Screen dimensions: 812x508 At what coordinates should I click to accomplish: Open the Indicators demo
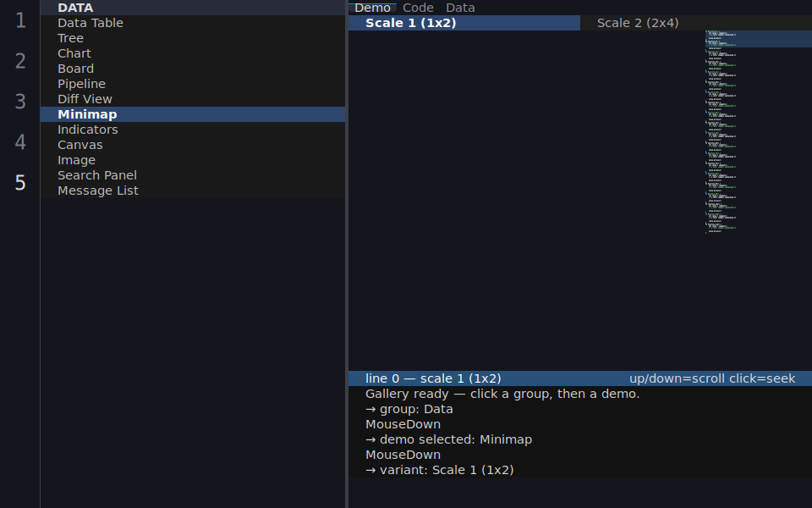193,130
